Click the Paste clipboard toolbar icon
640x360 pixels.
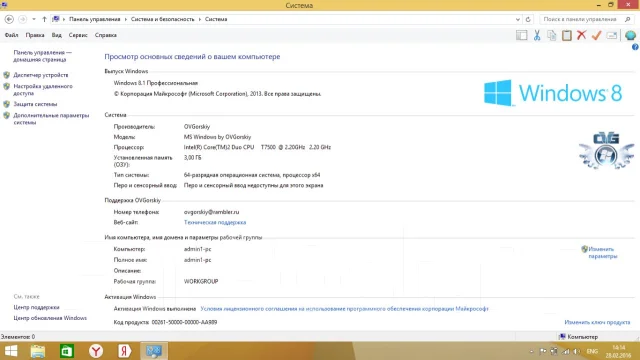click(567, 35)
